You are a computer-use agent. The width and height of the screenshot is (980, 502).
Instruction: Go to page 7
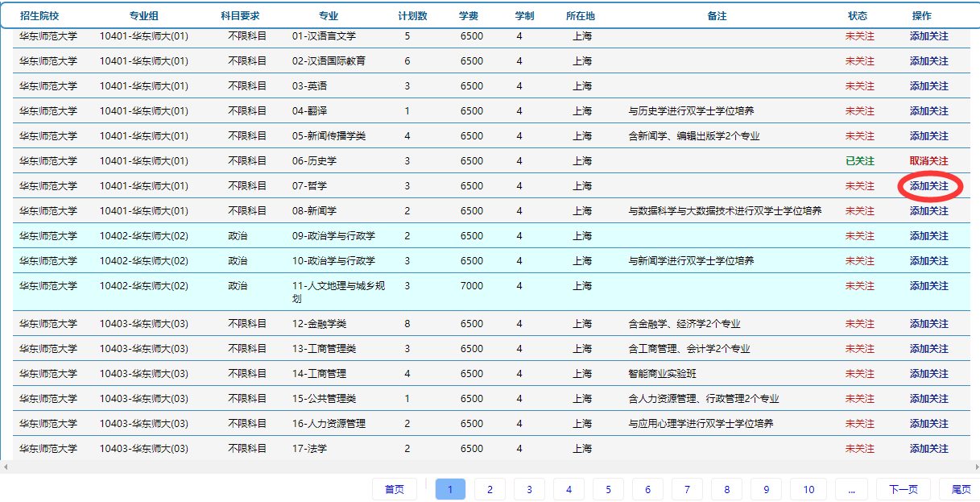[x=687, y=489]
